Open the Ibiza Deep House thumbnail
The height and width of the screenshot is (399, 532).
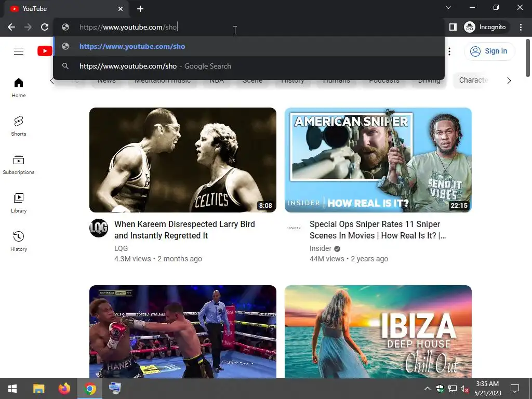tap(378, 332)
